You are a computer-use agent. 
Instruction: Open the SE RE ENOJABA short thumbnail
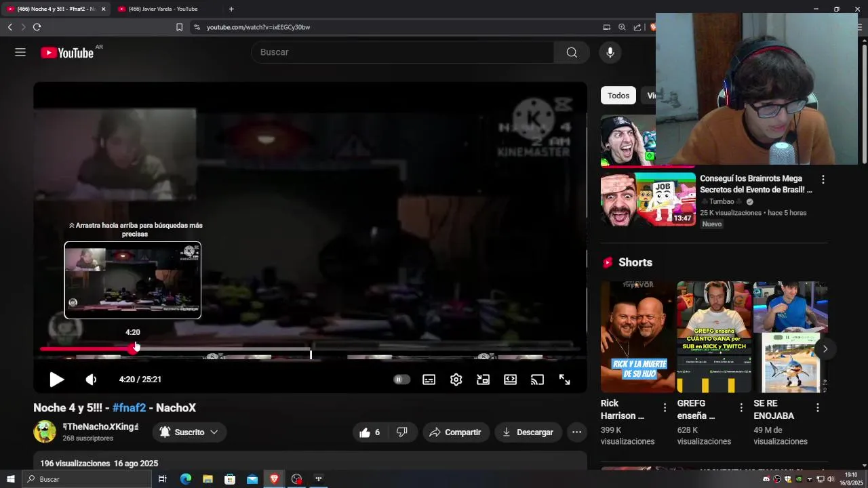(791, 337)
